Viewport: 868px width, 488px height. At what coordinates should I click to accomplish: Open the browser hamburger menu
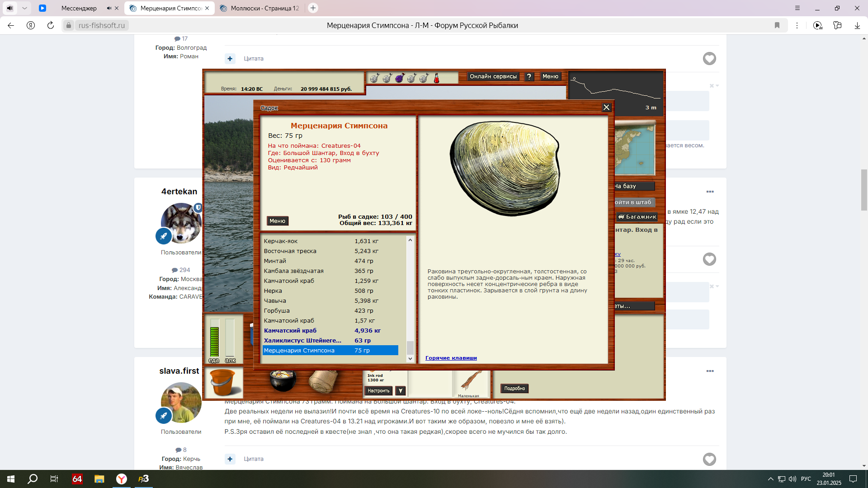coord(797,8)
